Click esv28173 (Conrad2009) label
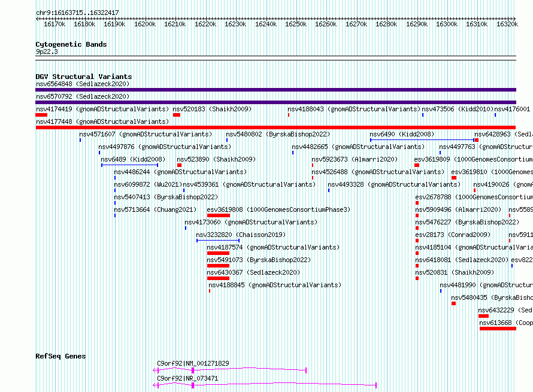Screen dimensions: 533x392 453,235
